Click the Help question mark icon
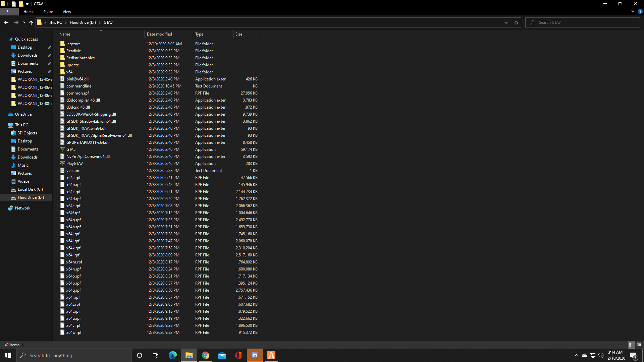 (x=640, y=11)
